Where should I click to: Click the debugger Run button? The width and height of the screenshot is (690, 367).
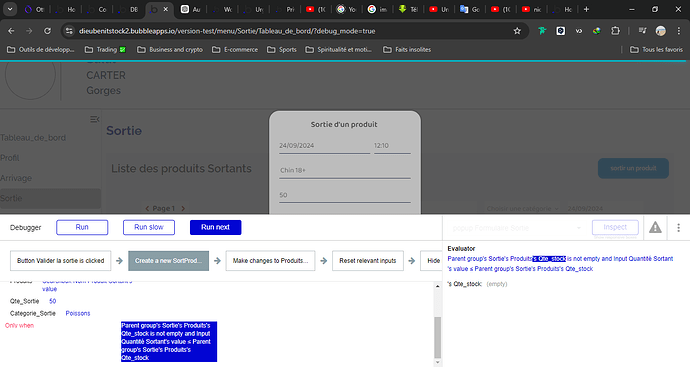pos(82,228)
